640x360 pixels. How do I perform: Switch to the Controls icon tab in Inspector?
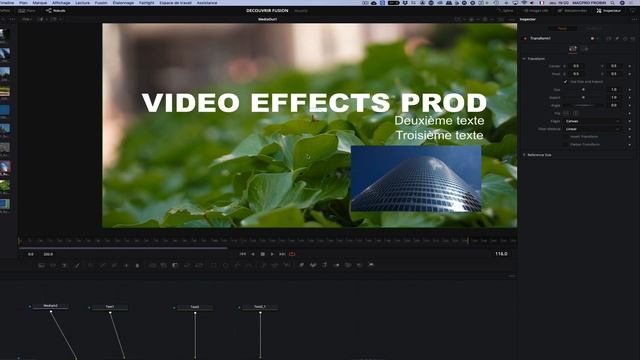(x=572, y=49)
